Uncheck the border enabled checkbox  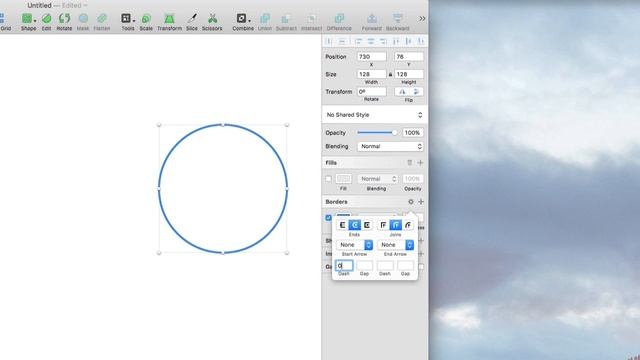coord(329,218)
